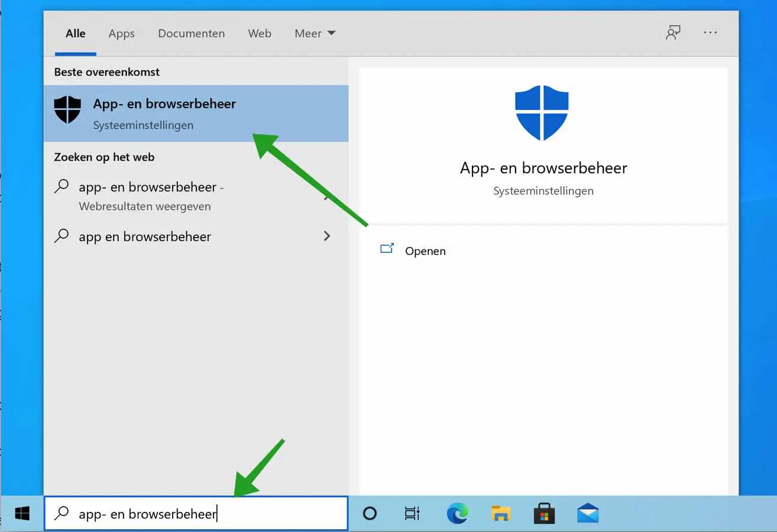The image size is (777, 532).
Task: Select the 'app en browserbeheer' web suggestion
Action: (x=196, y=236)
